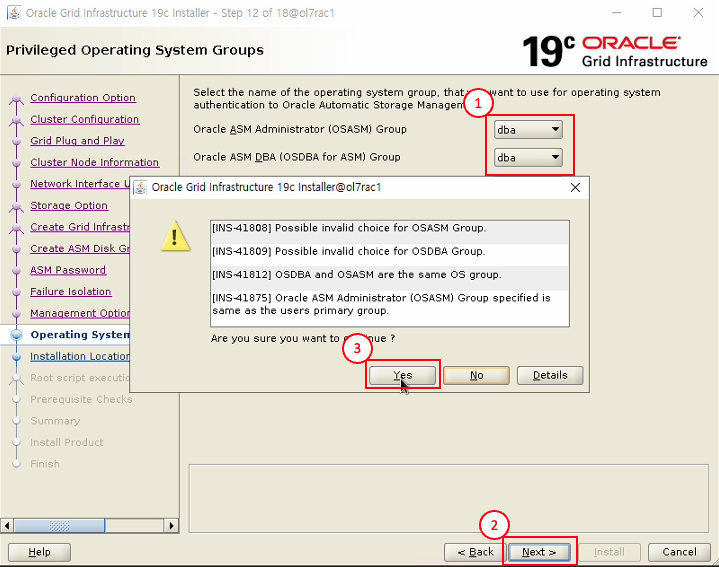
Task: Open Create ASM Disk Group step
Action: pos(80,248)
